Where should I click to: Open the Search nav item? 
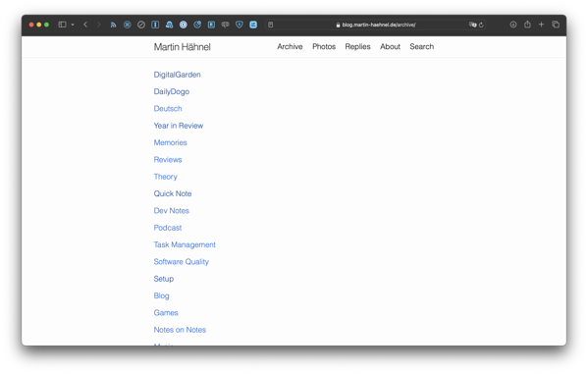(x=422, y=46)
